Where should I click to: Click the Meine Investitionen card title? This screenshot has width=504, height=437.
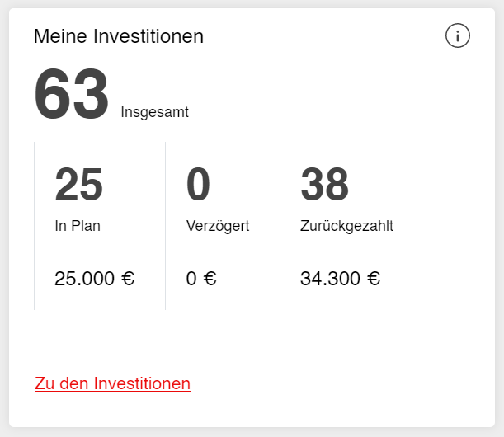pos(118,36)
